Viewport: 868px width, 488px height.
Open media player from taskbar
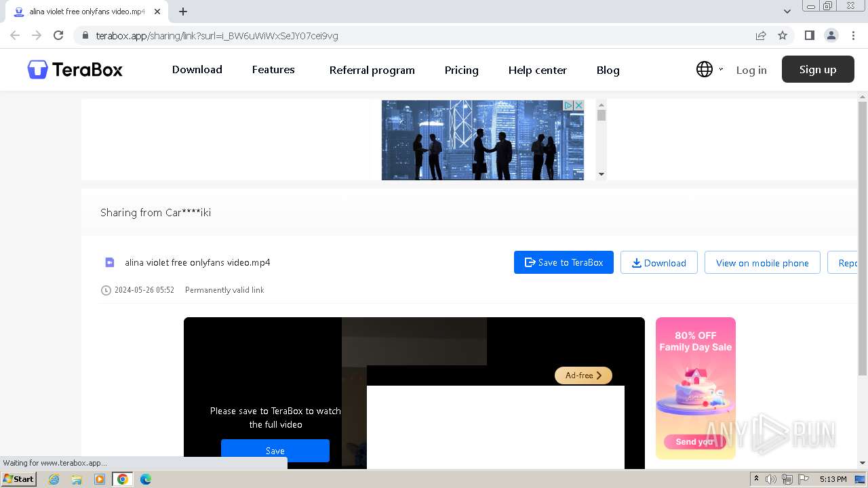pos(100,479)
